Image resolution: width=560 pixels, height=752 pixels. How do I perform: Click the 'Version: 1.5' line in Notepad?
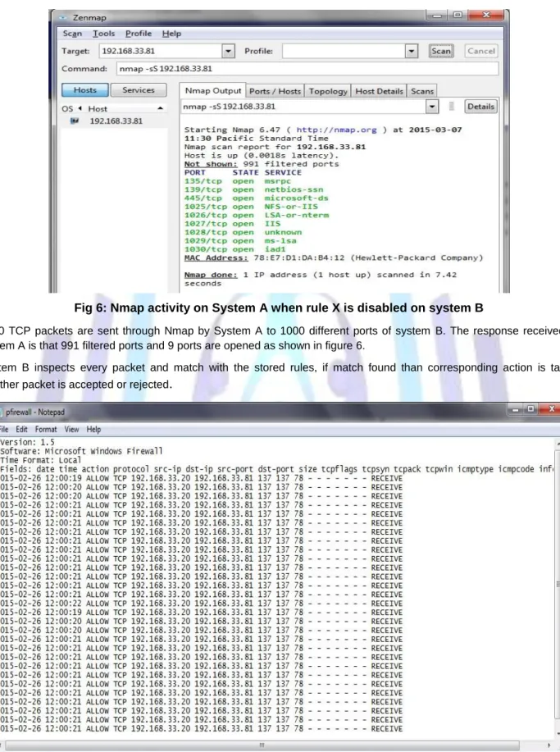(x=27, y=442)
